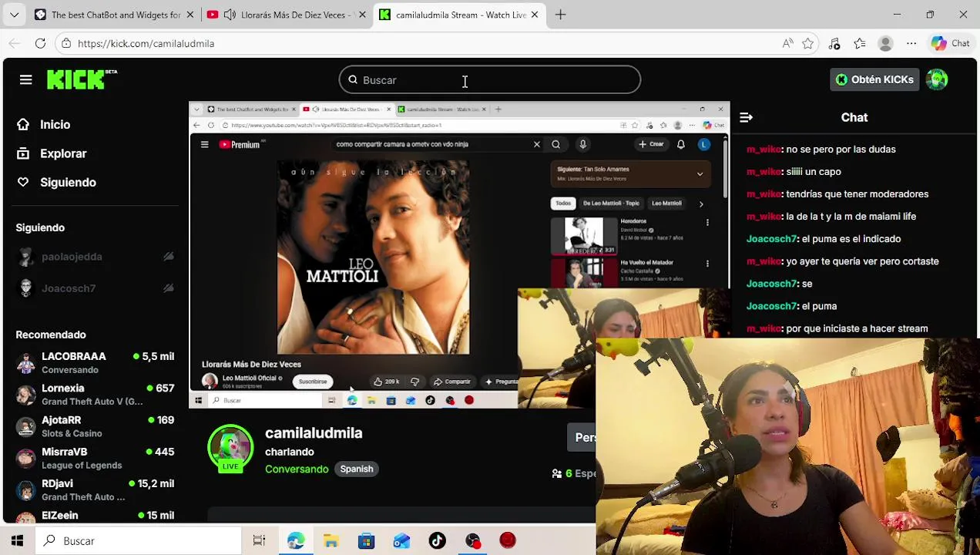This screenshot has height=555, width=980.
Task: Open recommended channel MisrraVB
Action: tap(96, 458)
